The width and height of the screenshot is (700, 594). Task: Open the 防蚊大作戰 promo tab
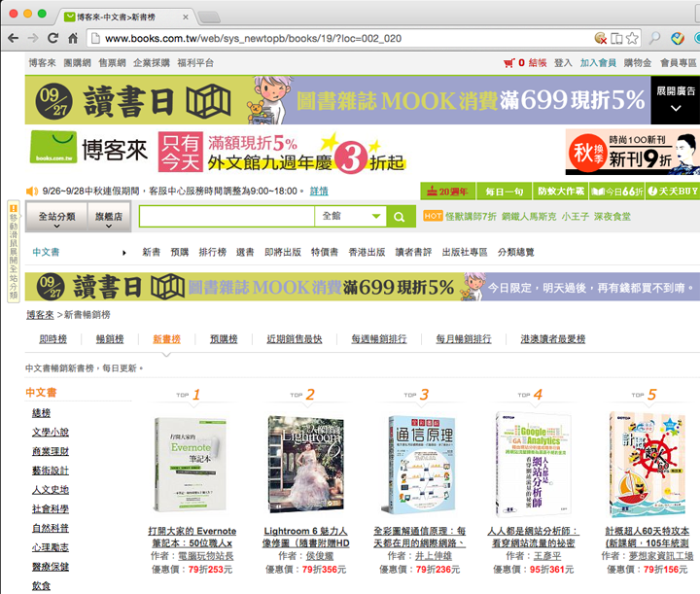click(561, 192)
